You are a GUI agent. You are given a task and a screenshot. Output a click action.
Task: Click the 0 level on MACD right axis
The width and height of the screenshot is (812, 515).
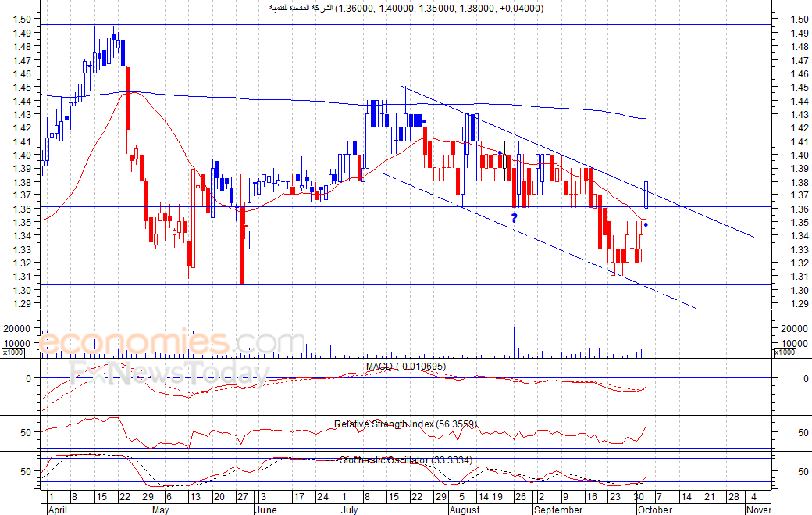pos(806,379)
